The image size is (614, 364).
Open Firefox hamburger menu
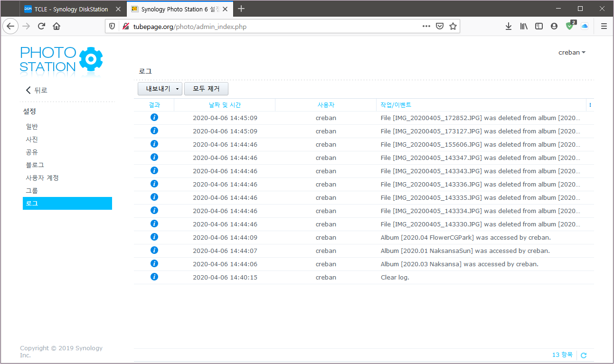pos(604,27)
